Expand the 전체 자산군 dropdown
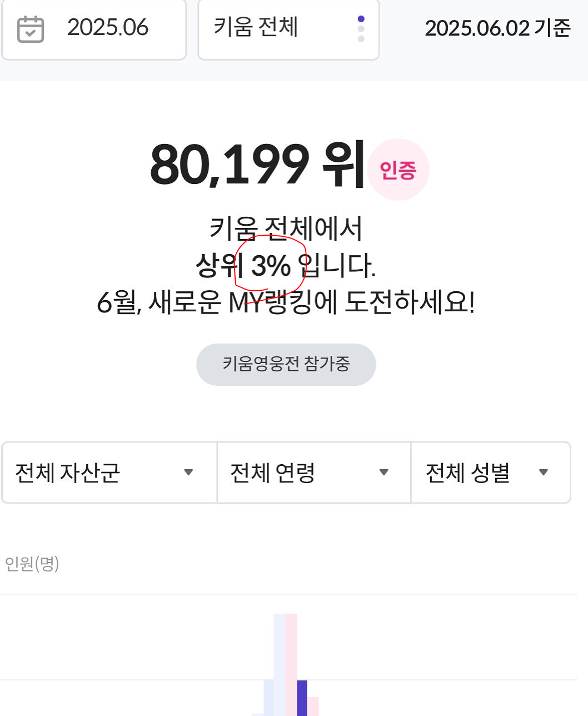 coord(109,473)
